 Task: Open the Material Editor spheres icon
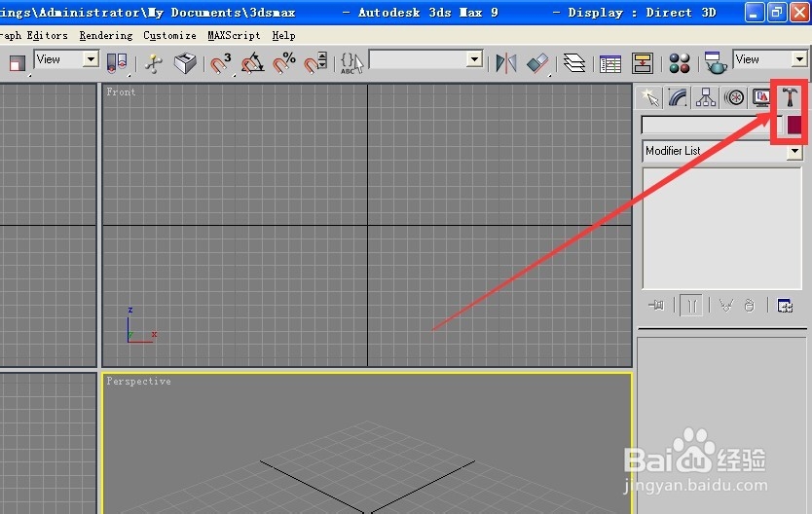[680, 63]
